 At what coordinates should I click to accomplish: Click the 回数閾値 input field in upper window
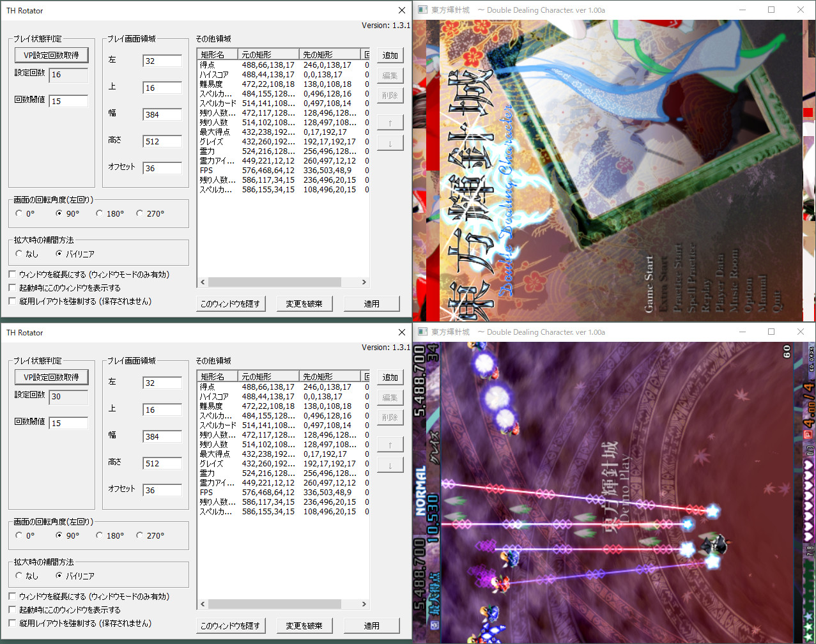click(x=68, y=101)
